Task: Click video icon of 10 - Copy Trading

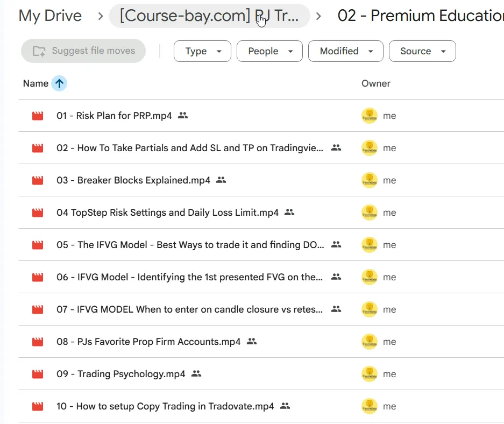Action: click(x=38, y=406)
